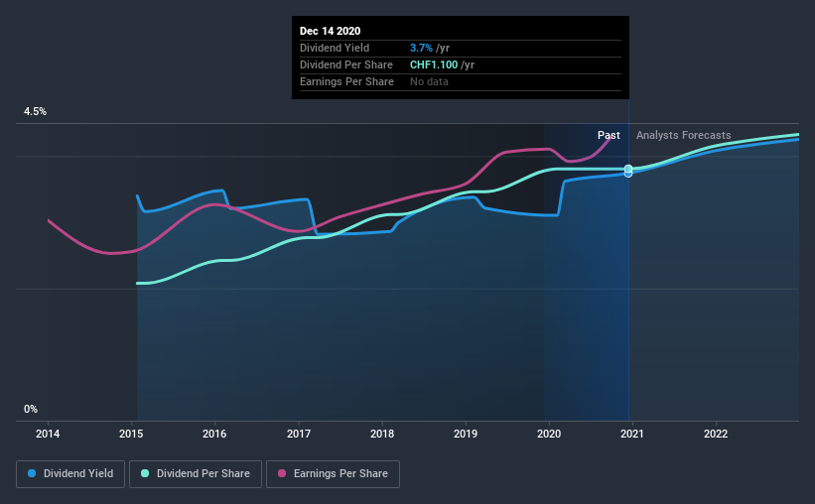Click the 2020 x-axis label

pyautogui.click(x=549, y=434)
